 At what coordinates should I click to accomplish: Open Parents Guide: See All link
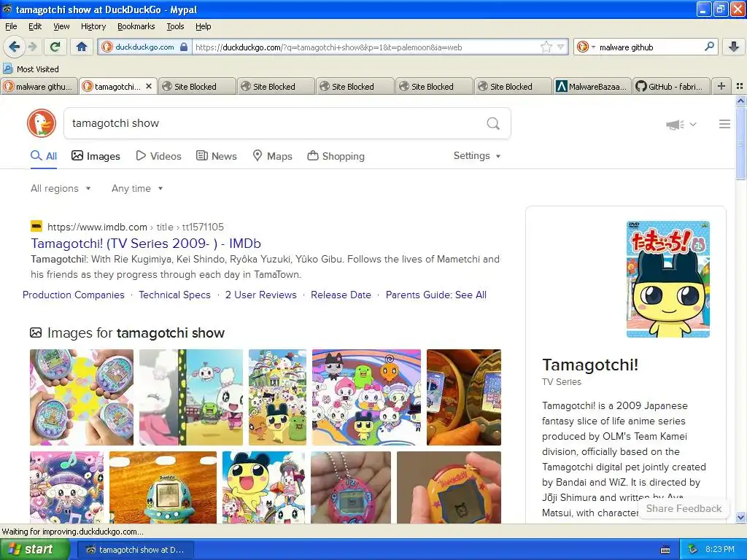click(x=436, y=295)
